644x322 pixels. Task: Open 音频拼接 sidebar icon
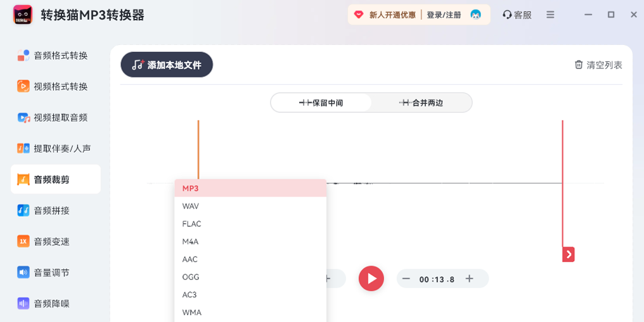coord(23,210)
